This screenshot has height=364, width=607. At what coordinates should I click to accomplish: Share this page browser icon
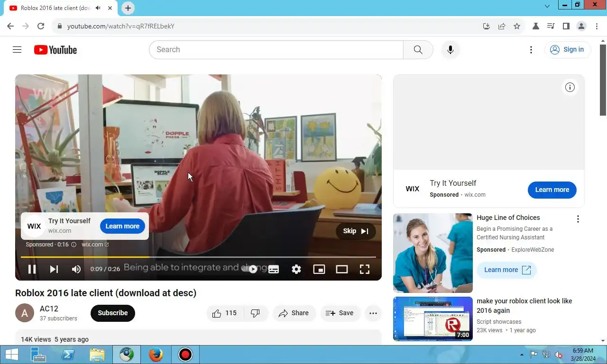[x=502, y=26]
